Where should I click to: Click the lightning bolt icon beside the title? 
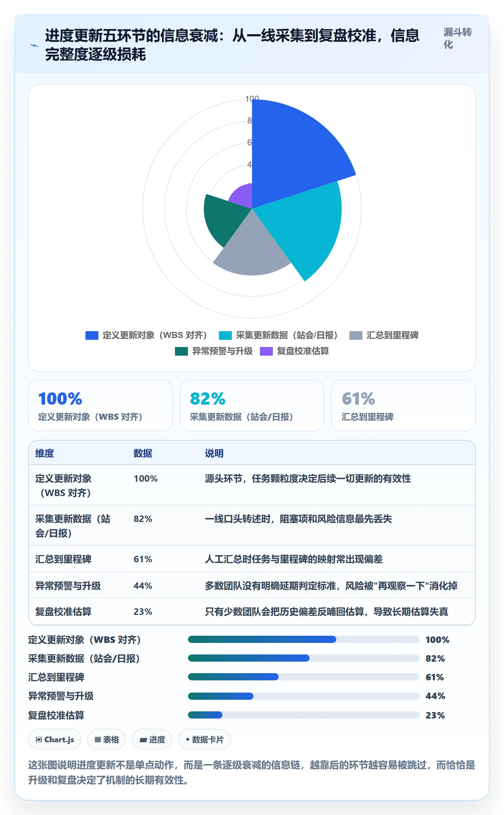click(x=34, y=45)
